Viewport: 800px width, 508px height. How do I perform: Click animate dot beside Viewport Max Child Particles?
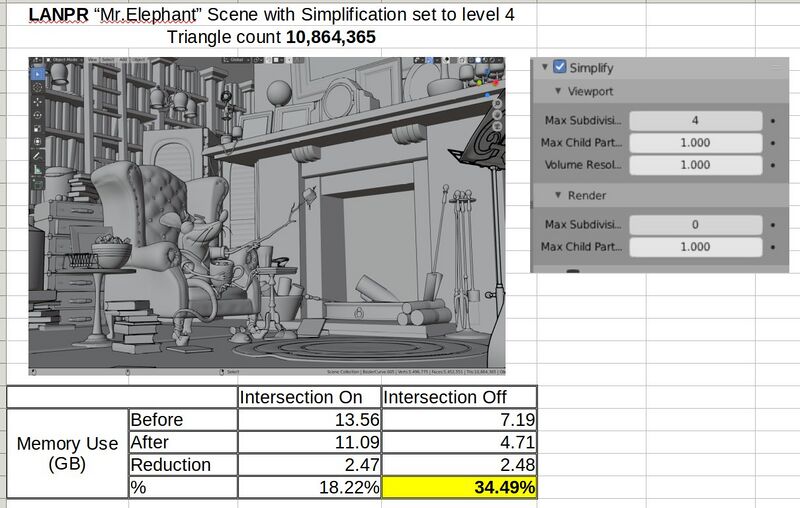click(x=773, y=143)
